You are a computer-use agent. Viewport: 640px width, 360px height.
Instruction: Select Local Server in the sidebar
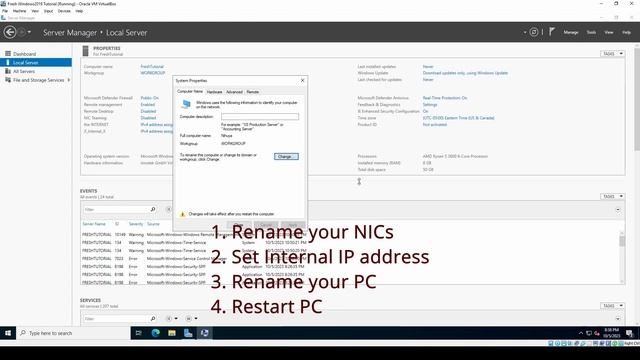tap(36, 62)
